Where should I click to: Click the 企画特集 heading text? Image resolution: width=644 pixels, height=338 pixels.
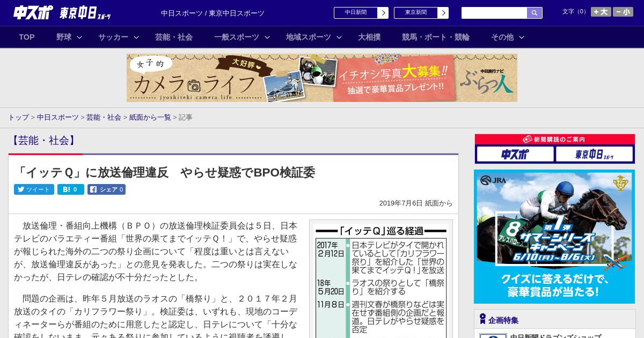[x=503, y=320]
